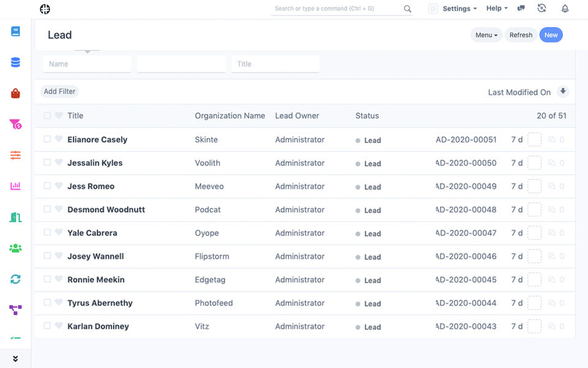588x368 pixels.
Task: Open the Menu dropdown button
Action: (x=487, y=35)
